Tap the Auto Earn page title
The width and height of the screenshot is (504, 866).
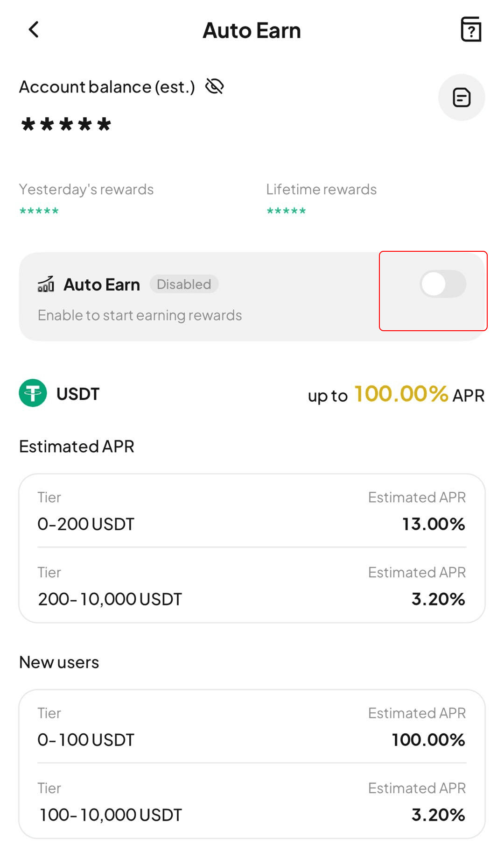click(252, 31)
